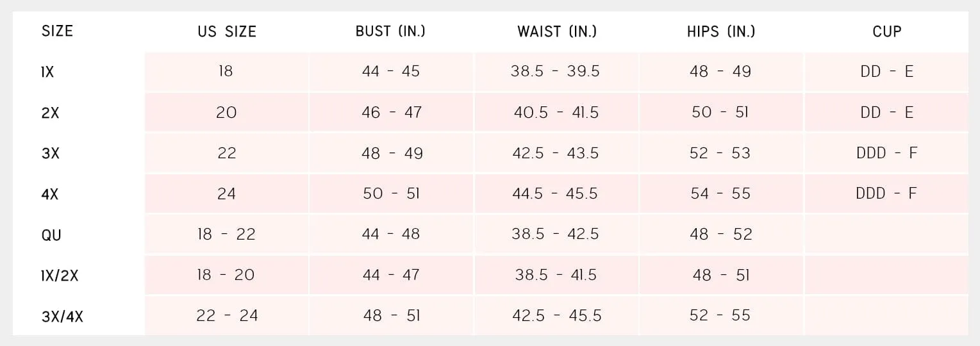Viewport: 980px width, 346px height.
Task: Click the SIZE column header
Action: tap(57, 31)
